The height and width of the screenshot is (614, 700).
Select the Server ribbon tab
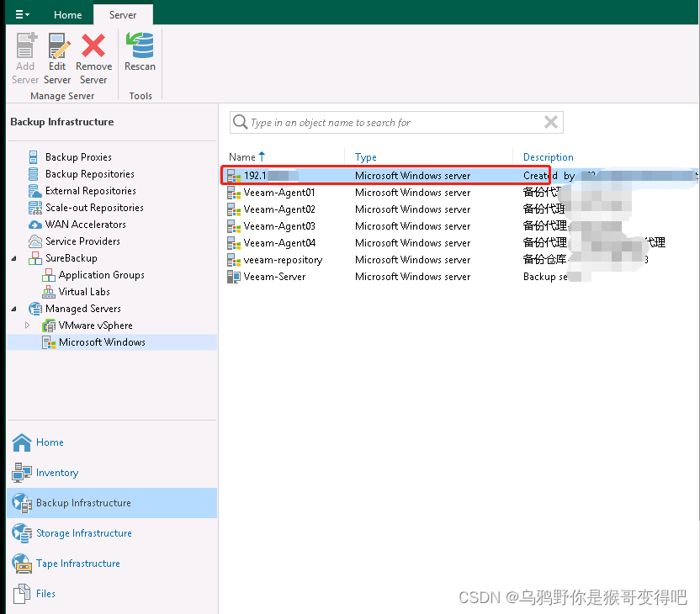tap(123, 15)
